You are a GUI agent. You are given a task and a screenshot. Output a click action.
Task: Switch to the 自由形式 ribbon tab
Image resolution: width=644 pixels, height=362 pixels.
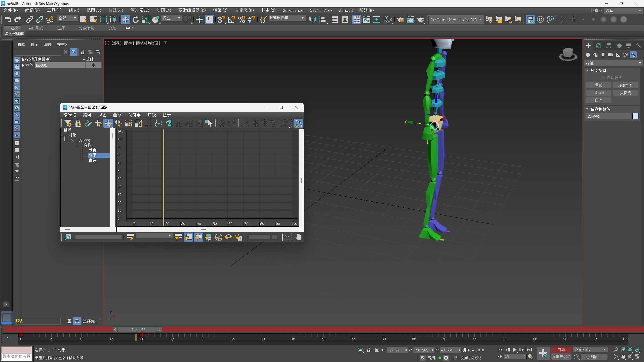coord(36,28)
